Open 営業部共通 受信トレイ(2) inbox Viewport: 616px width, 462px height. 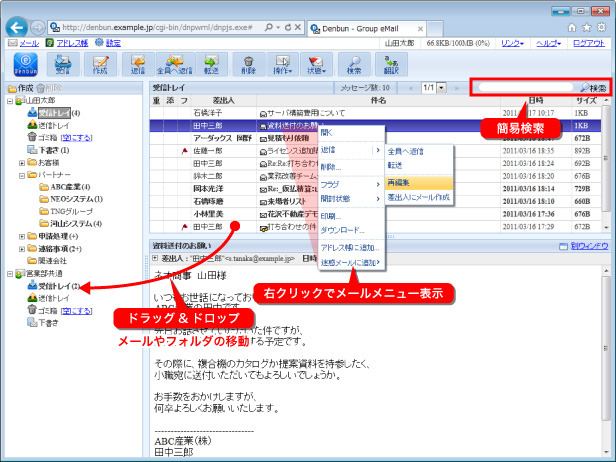[54, 286]
